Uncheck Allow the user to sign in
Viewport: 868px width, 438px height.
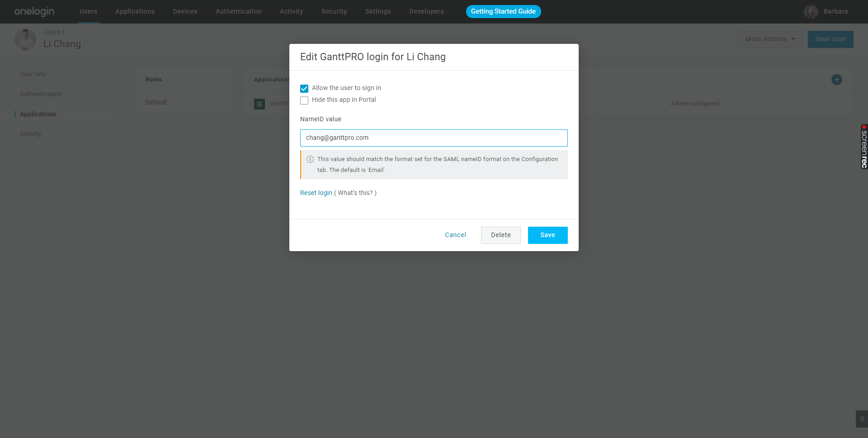304,89
